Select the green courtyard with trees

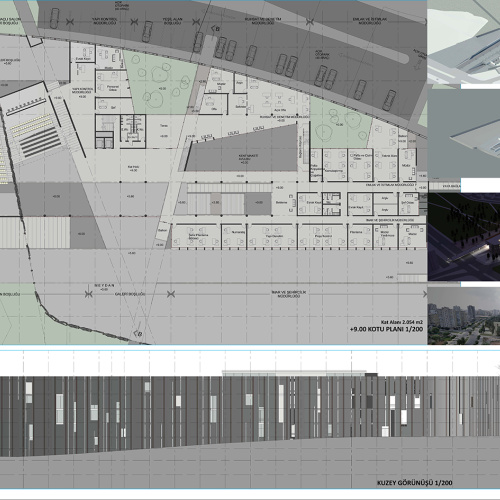pos(161,82)
